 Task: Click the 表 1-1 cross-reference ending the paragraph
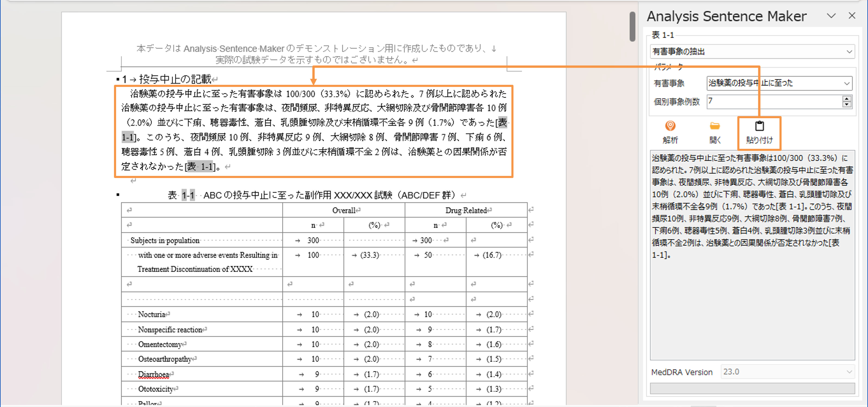(200, 166)
